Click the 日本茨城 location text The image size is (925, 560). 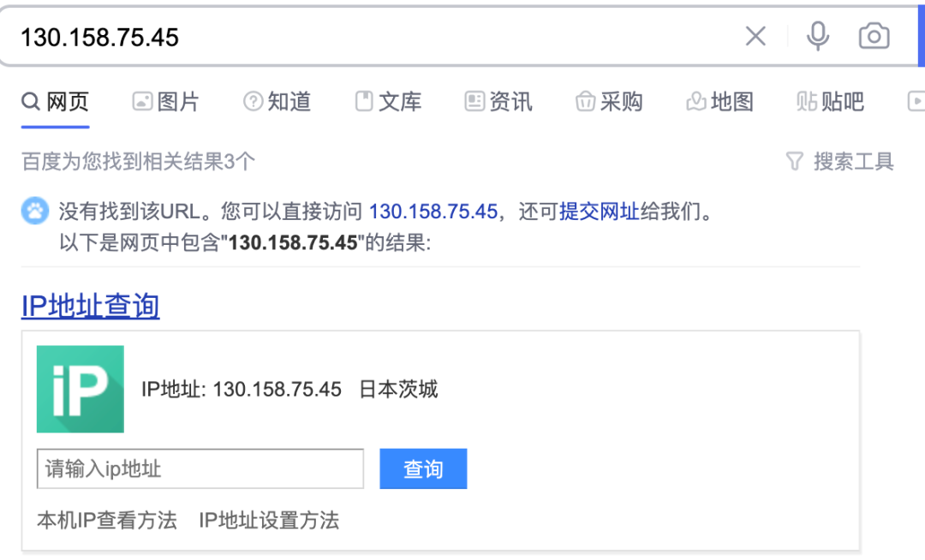click(x=398, y=389)
